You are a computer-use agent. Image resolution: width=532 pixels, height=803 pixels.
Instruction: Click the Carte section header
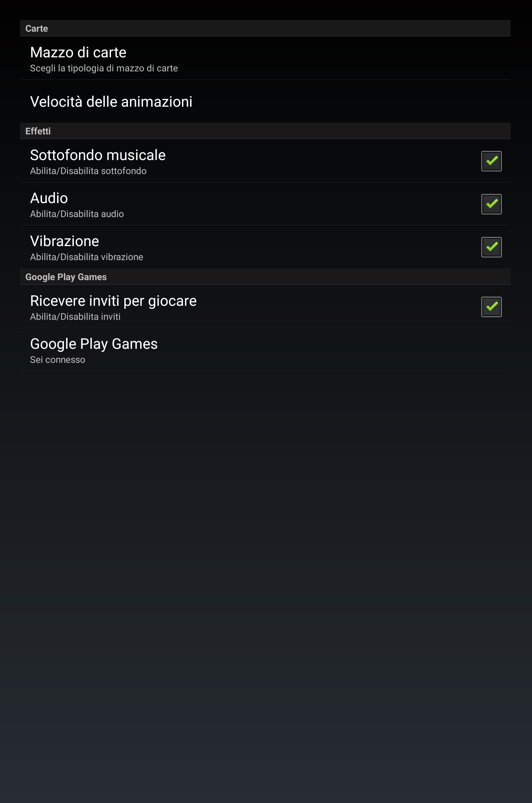click(x=265, y=28)
